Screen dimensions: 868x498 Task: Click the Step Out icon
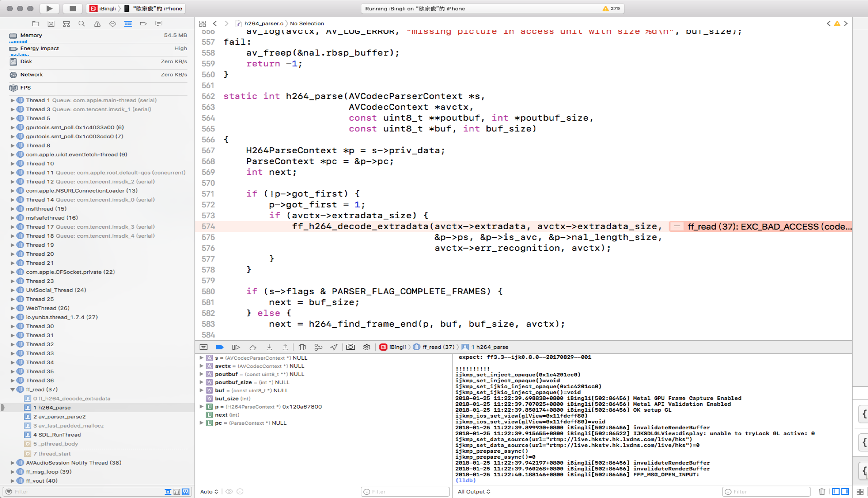click(285, 347)
